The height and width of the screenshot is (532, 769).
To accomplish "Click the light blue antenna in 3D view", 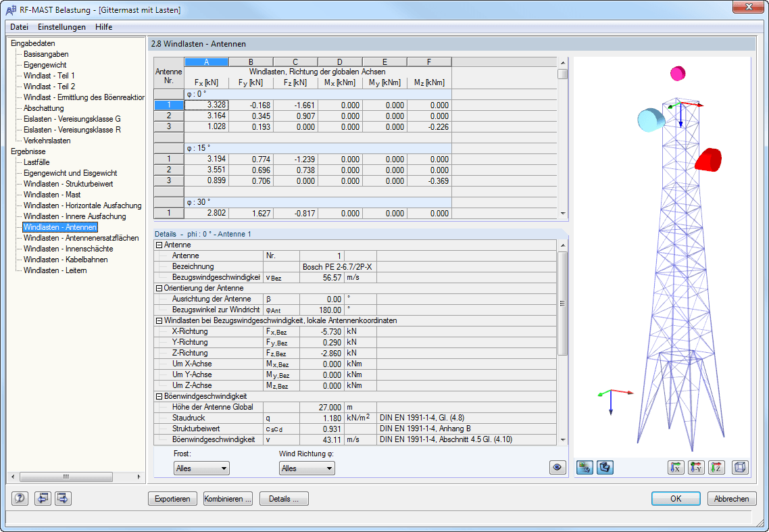I will coord(651,120).
